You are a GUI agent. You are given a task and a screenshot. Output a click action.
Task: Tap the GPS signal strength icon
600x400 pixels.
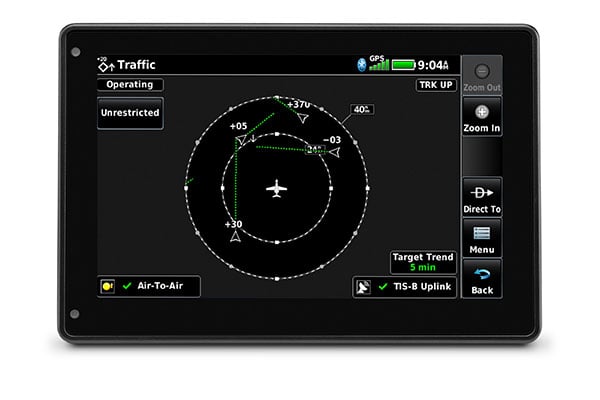point(379,63)
